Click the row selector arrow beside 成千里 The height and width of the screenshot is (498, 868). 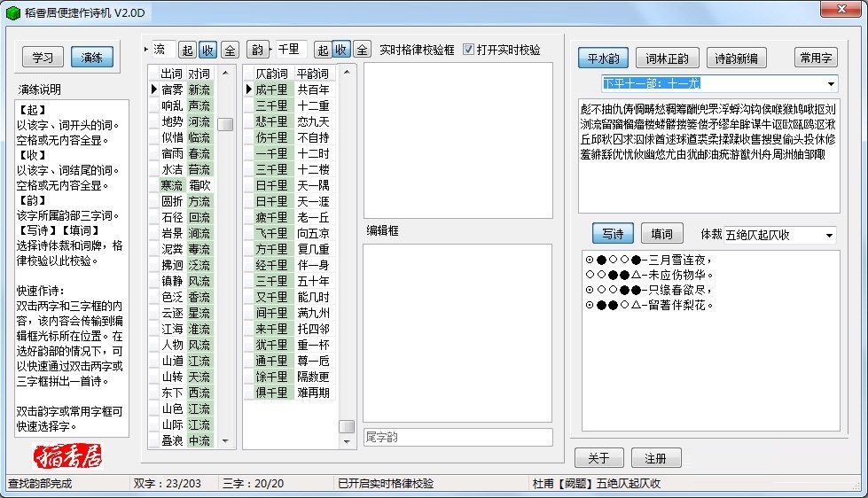[248, 89]
